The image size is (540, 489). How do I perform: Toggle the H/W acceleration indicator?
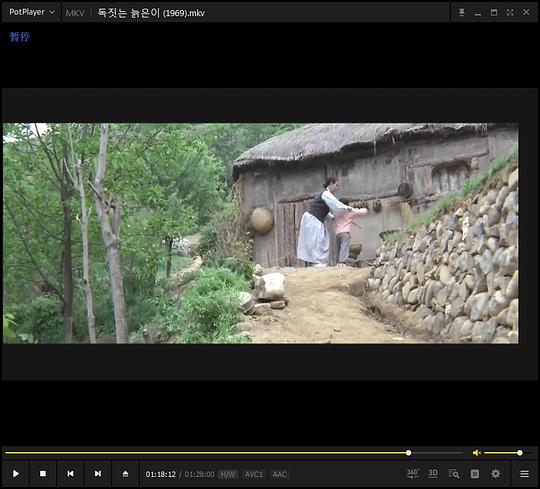[x=228, y=474]
